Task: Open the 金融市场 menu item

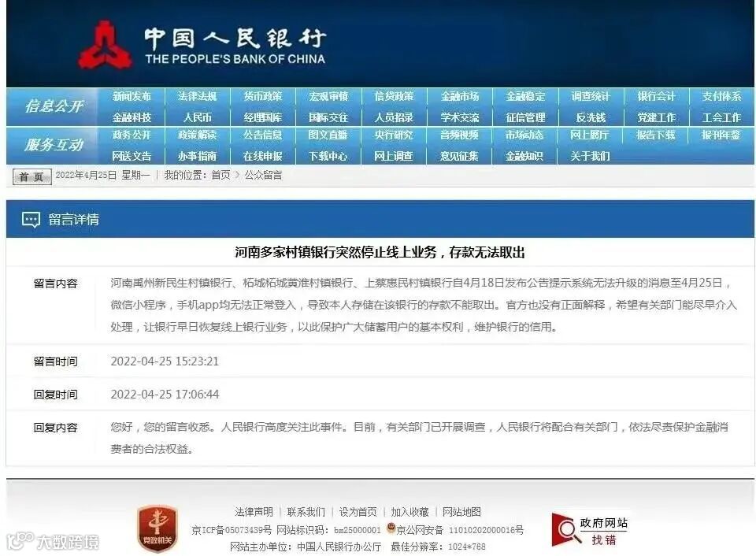Action: click(459, 96)
